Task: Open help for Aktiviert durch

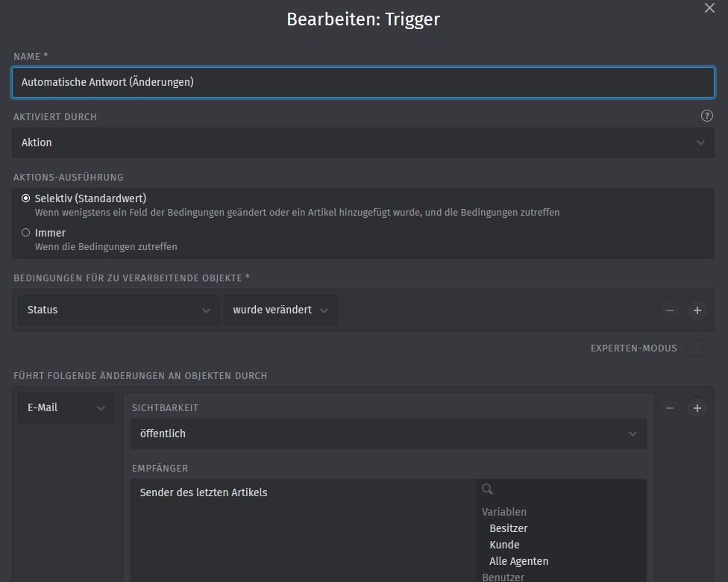Action: coord(706,116)
